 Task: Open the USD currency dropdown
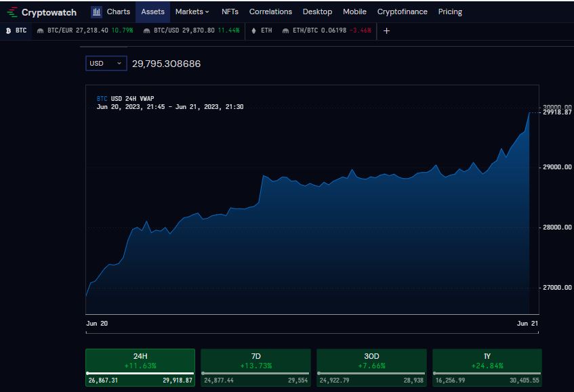pos(105,63)
